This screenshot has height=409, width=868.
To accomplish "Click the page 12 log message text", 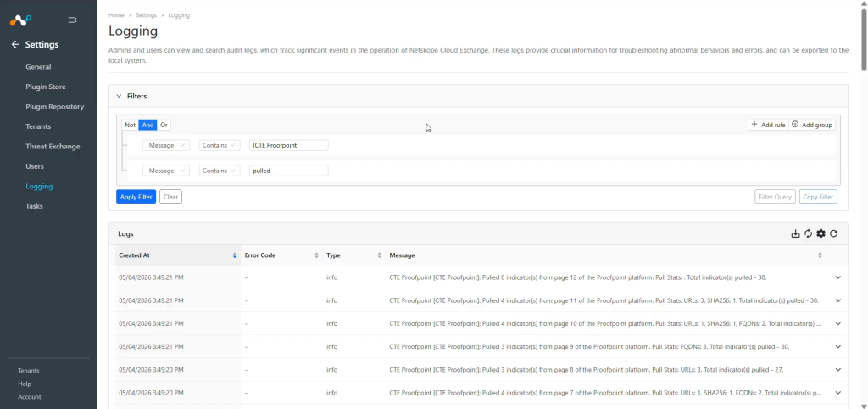I will 578,277.
